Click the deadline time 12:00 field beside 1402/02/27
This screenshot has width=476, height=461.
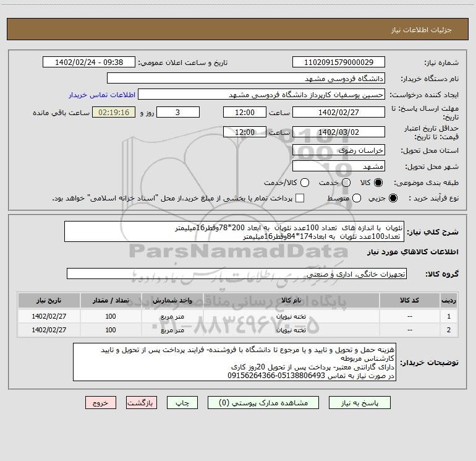click(x=245, y=112)
